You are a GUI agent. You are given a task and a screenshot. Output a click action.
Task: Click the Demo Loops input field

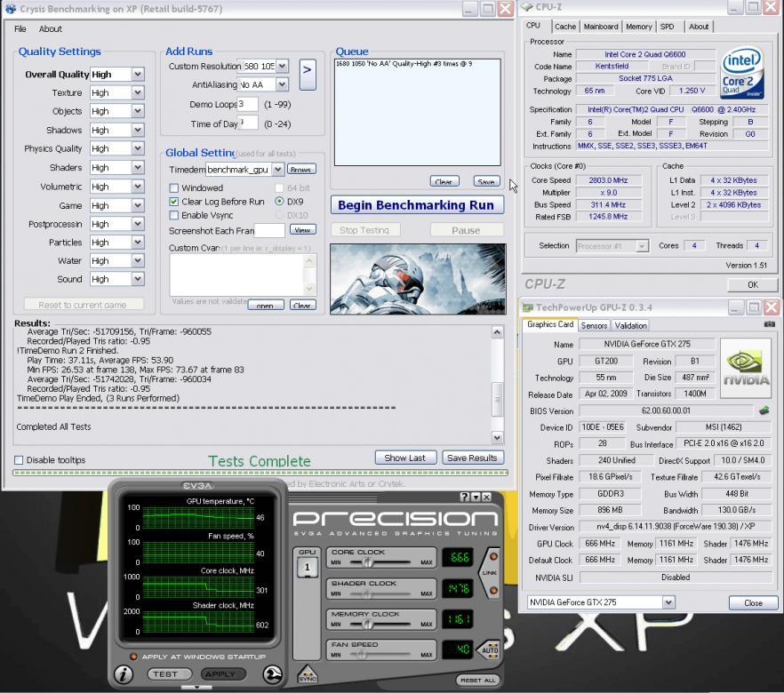coord(247,105)
